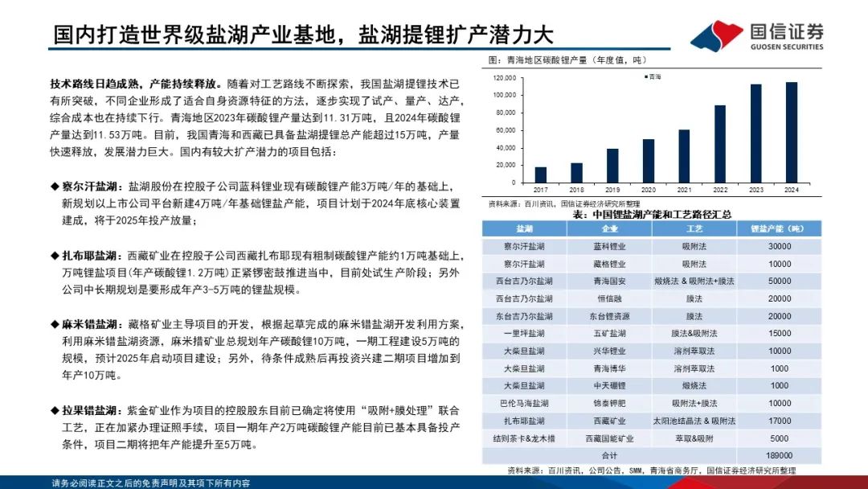Click the 50000 capacity value

click(x=780, y=281)
